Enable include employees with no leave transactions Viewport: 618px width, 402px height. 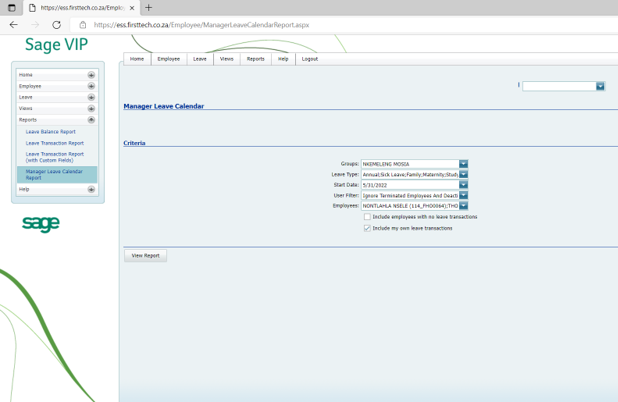pos(367,217)
